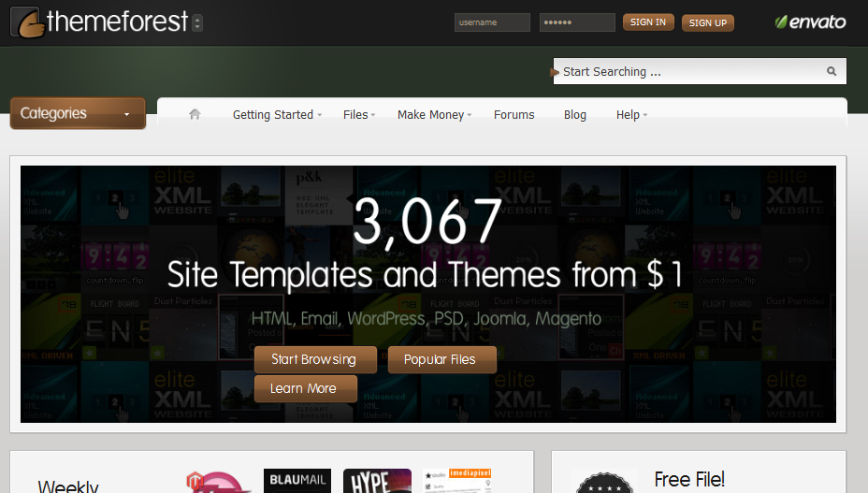Image resolution: width=868 pixels, height=493 pixels.
Task: Click the Start Browsing button
Action: click(x=315, y=359)
